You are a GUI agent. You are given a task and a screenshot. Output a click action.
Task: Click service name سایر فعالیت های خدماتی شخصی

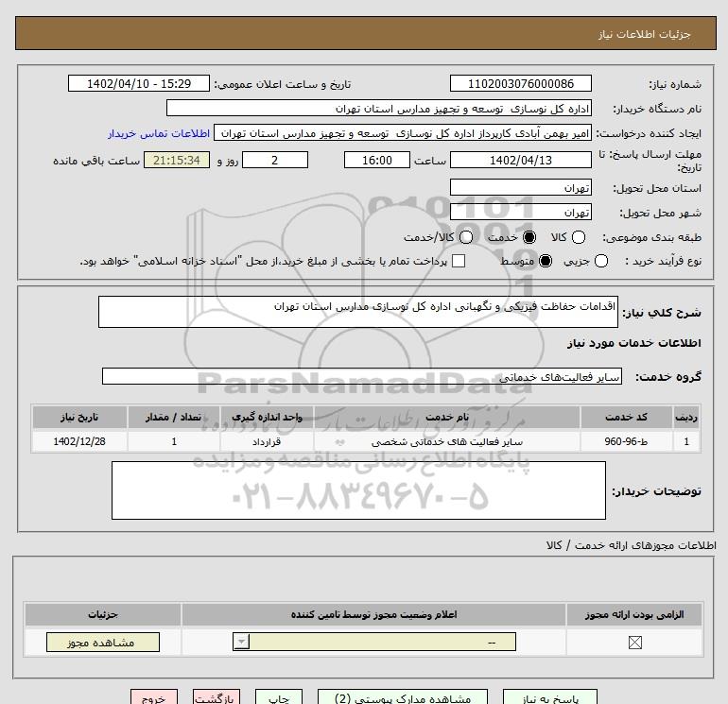447,442
